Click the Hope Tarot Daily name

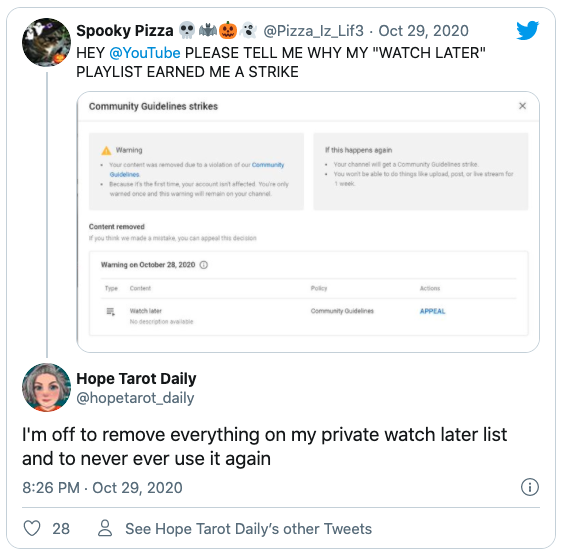[x=136, y=379]
